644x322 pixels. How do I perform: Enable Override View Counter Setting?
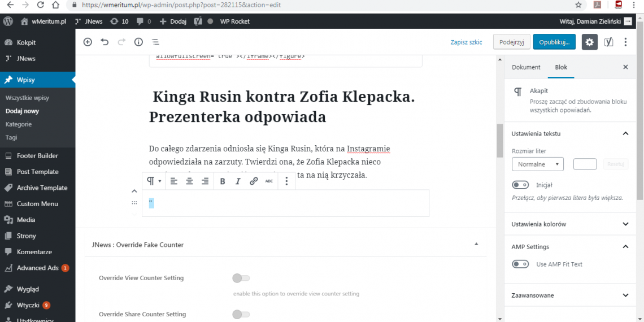pos(241,278)
